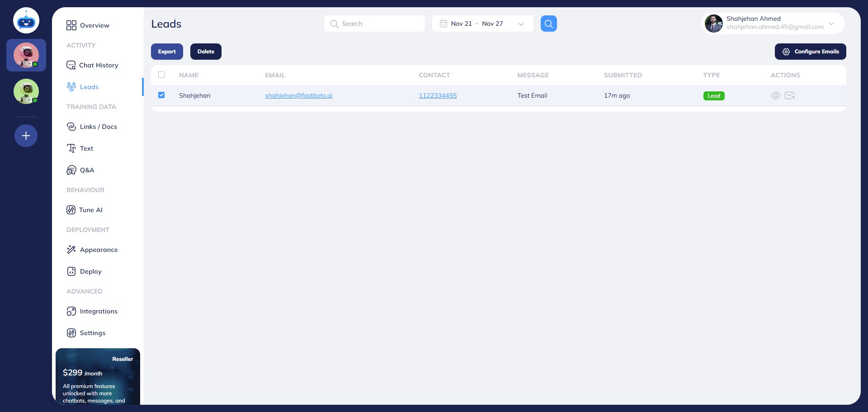Viewport: 868px width, 412px height.
Task: Open Chat History from the sidebar
Action: tap(98, 65)
